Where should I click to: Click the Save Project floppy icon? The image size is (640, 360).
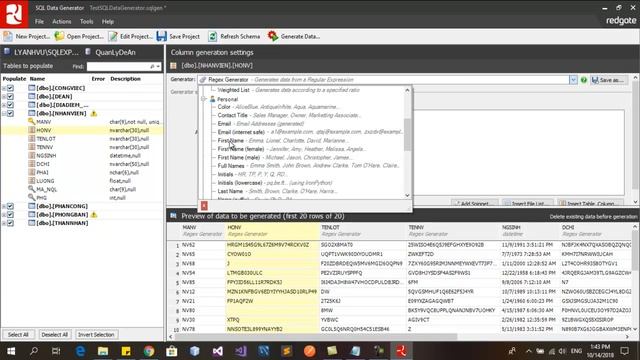[x=162, y=36]
